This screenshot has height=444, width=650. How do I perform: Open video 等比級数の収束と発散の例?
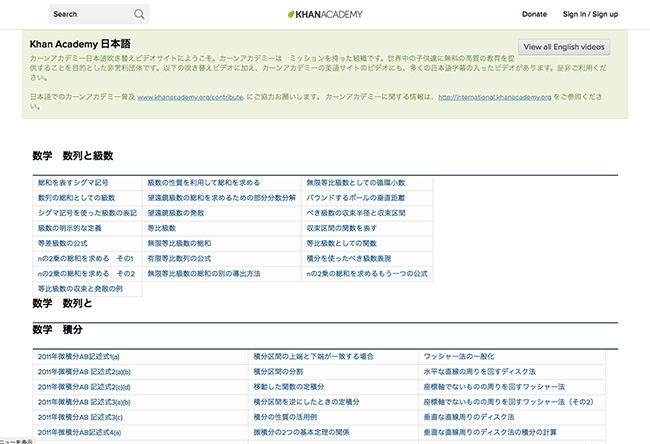pyautogui.click(x=80, y=289)
